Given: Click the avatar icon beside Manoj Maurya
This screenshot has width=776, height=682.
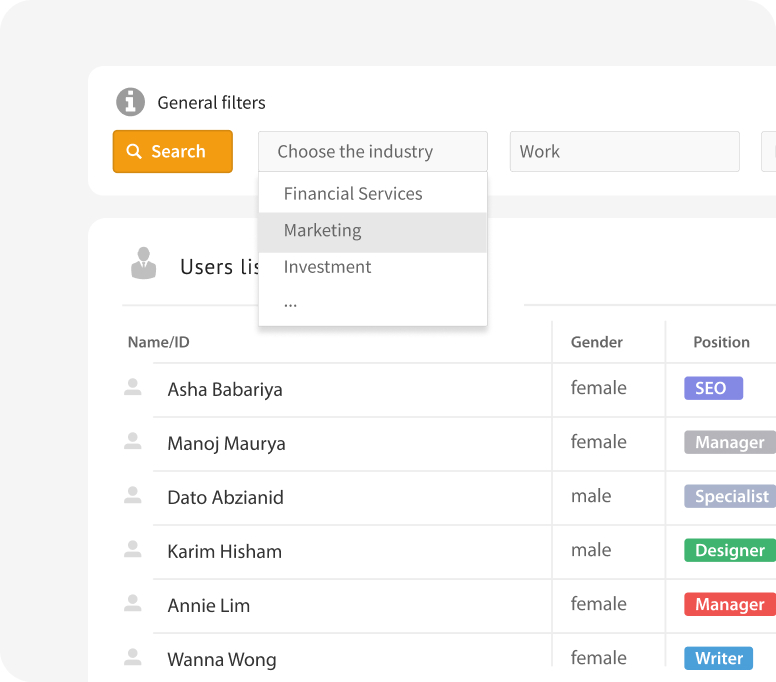Looking at the screenshot, I should tap(132, 441).
